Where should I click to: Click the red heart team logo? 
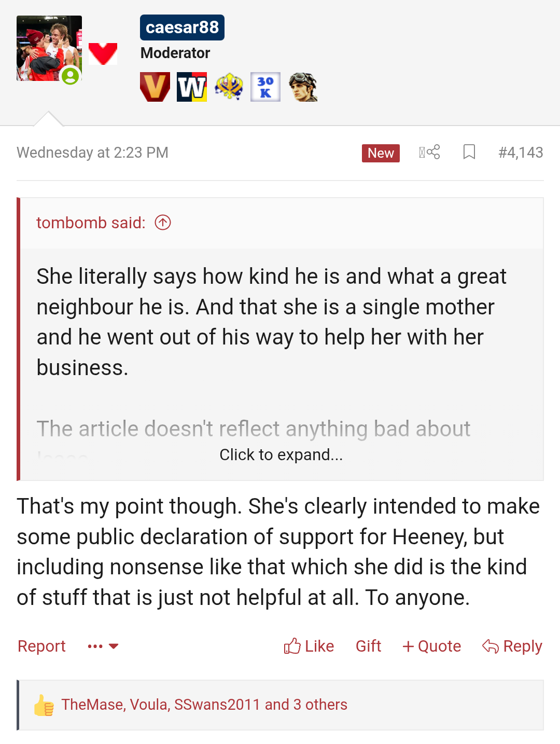[x=103, y=54]
